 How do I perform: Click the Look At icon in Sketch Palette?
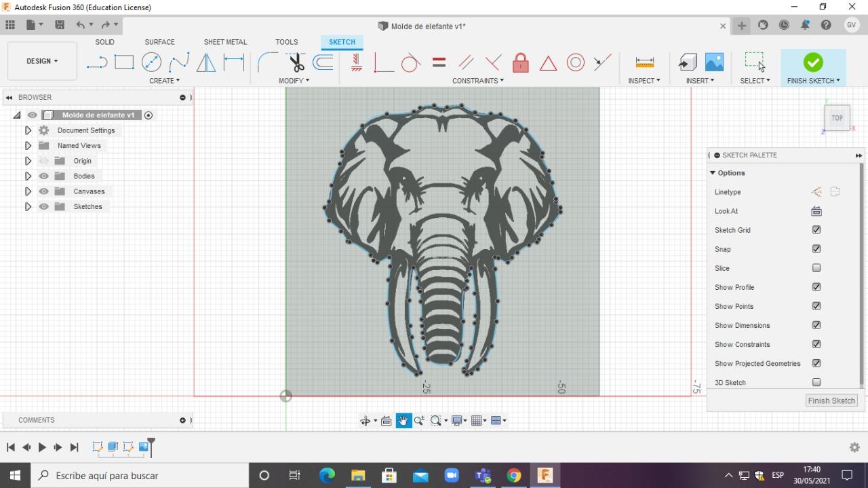pyautogui.click(x=816, y=211)
